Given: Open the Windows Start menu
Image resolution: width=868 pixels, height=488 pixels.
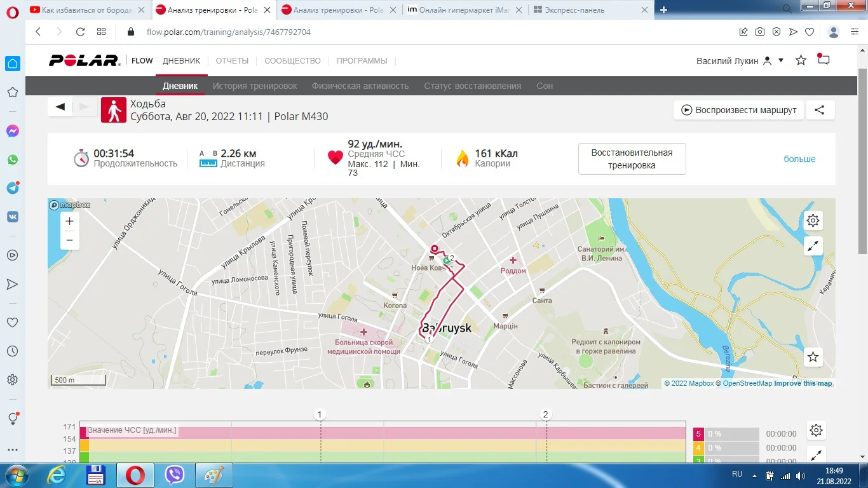Looking at the screenshot, I should click(15, 475).
